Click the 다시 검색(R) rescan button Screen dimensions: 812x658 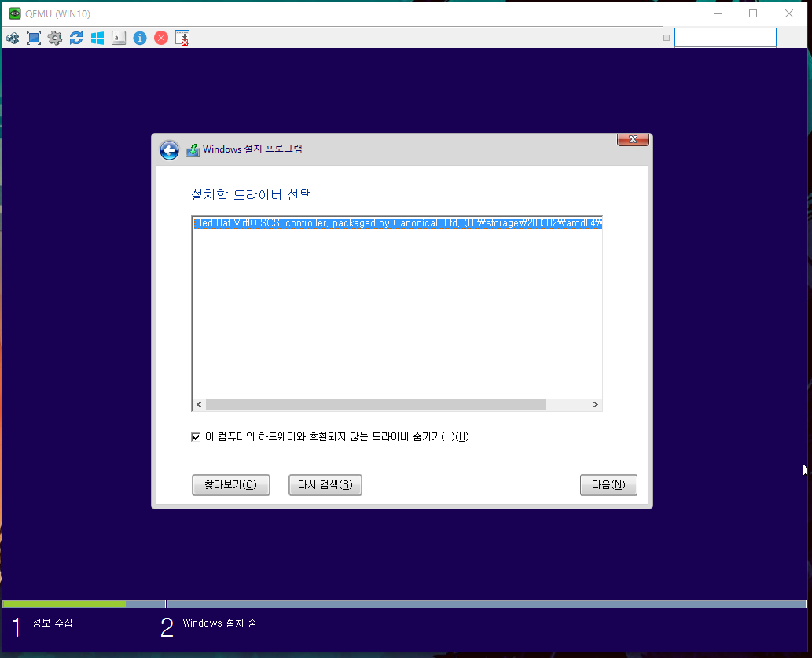tap(325, 485)
